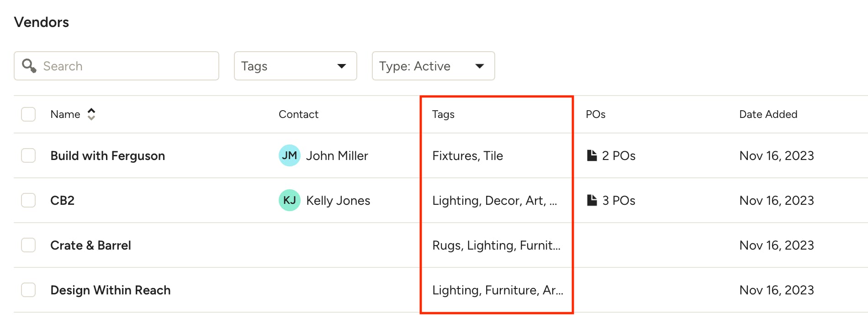Open the Design Within Reach vendor
This screenshot has height=320, width=868.
coord(111,290)
